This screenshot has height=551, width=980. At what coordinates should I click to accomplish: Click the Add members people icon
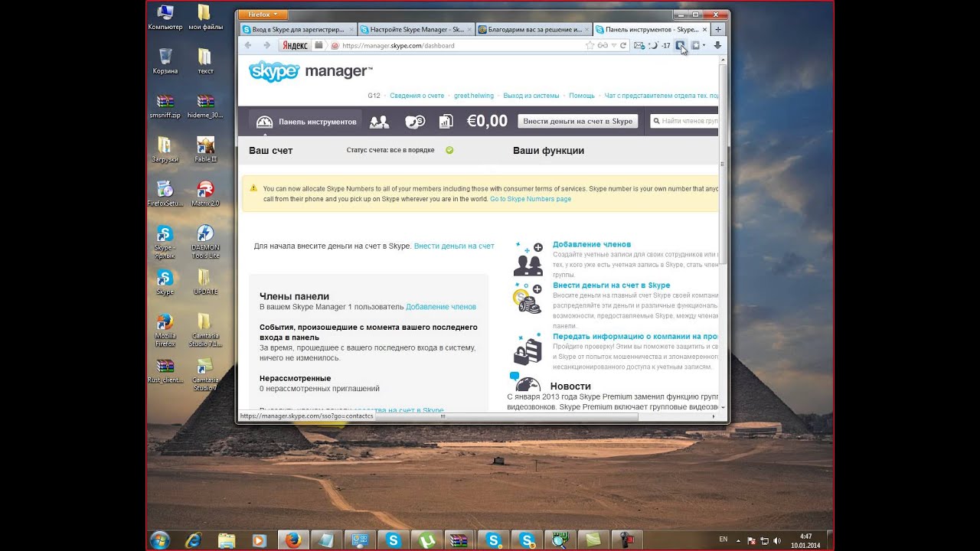coord(528,259)
